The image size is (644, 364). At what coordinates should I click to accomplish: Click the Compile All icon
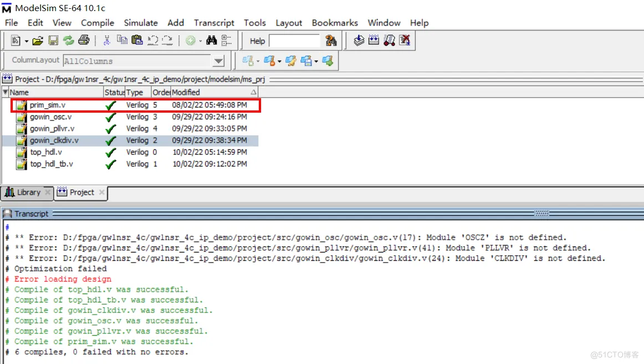coord(374,40)
